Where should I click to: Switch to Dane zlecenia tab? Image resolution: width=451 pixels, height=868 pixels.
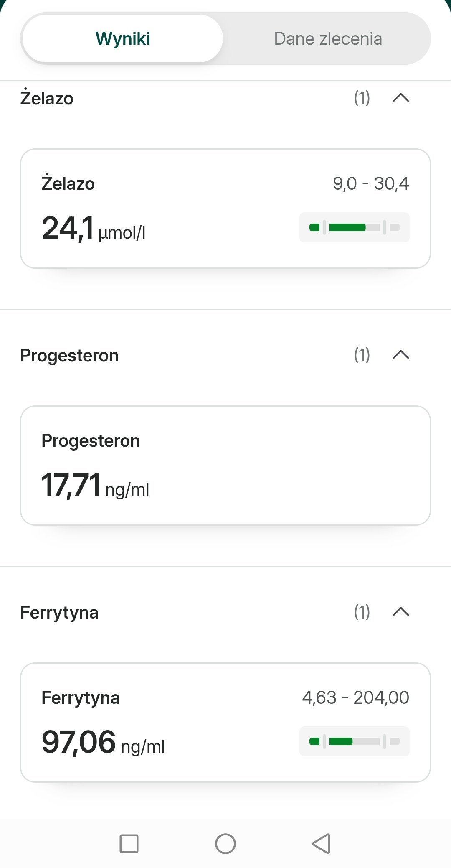[x=328, y=38]
